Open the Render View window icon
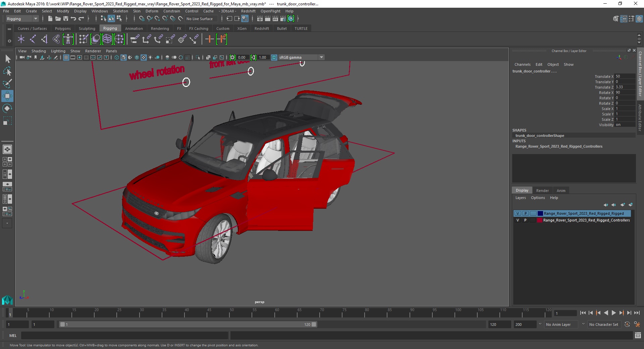Screen dimensions: 644x349 click(260, 19)
